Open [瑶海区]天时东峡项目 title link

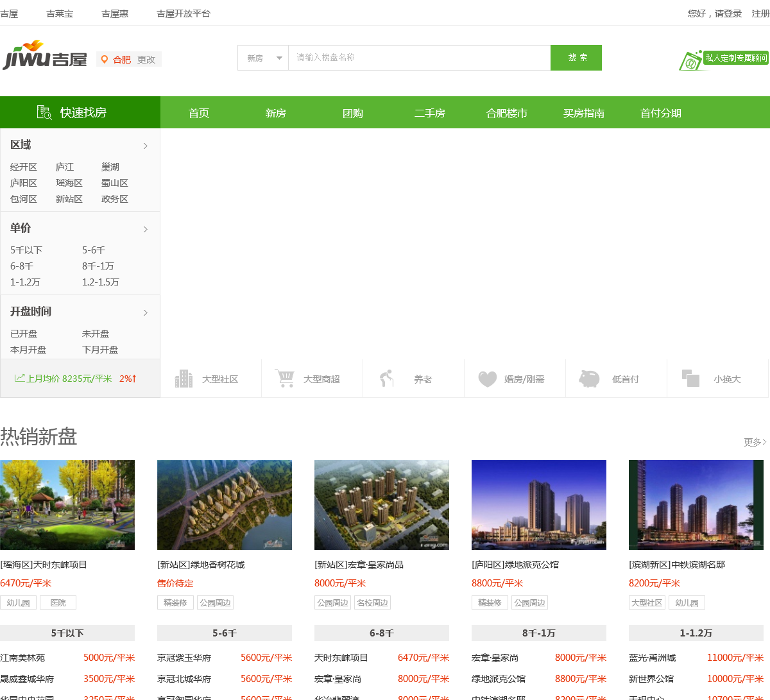click(44, 565)
